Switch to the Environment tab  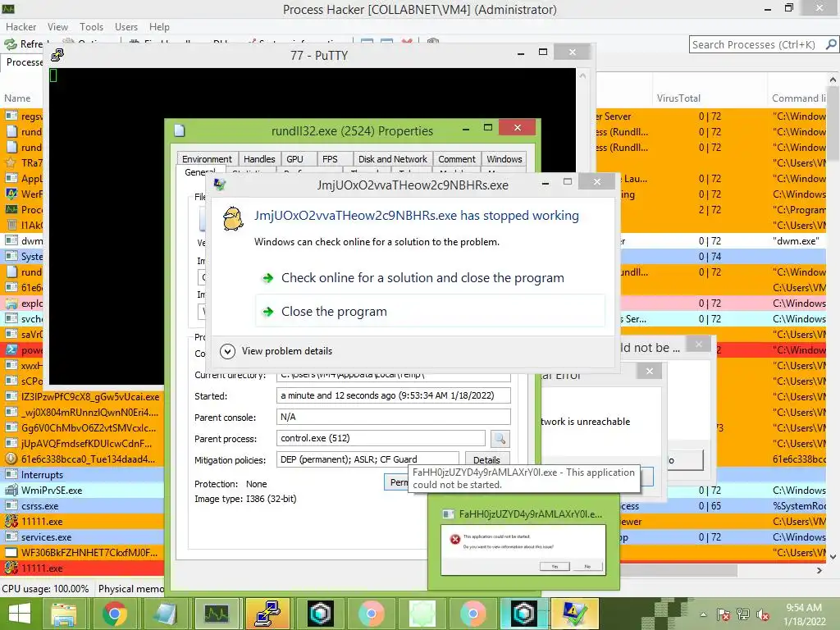click(x=207, y=159)
